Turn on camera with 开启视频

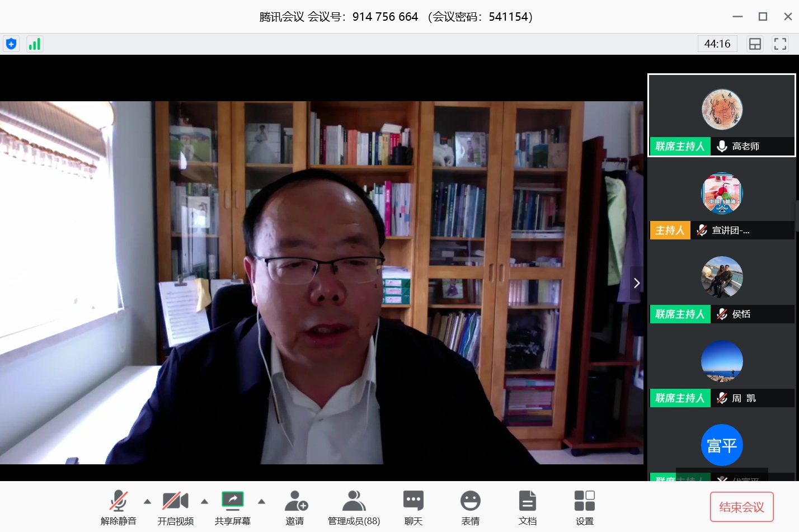[x=175, y=507]
